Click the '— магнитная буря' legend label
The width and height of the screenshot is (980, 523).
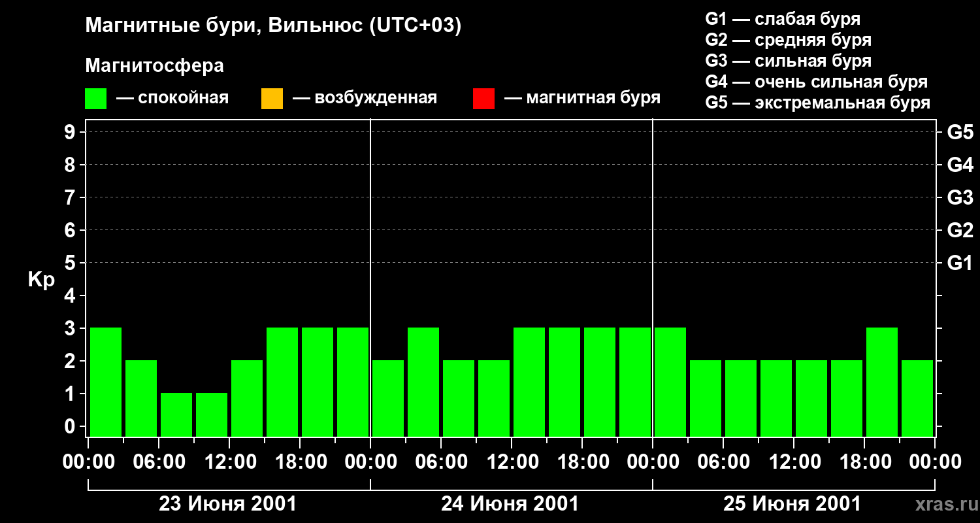pyautogui.click(x=582, y=98)
